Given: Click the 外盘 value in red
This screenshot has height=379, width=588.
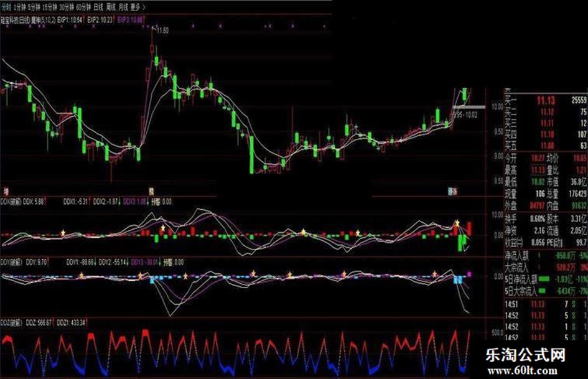Looking at the screenshot, I should coord(538,205).
